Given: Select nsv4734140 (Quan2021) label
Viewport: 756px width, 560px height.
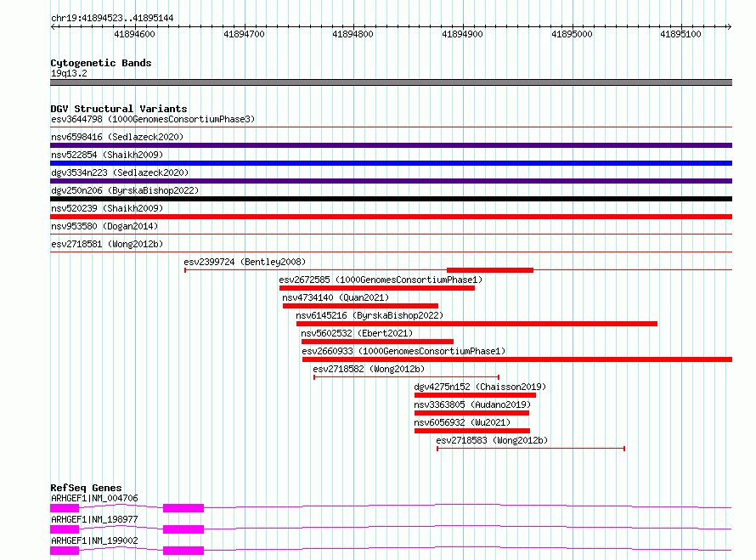Looking at the screenshot, I should coord(336,297).
